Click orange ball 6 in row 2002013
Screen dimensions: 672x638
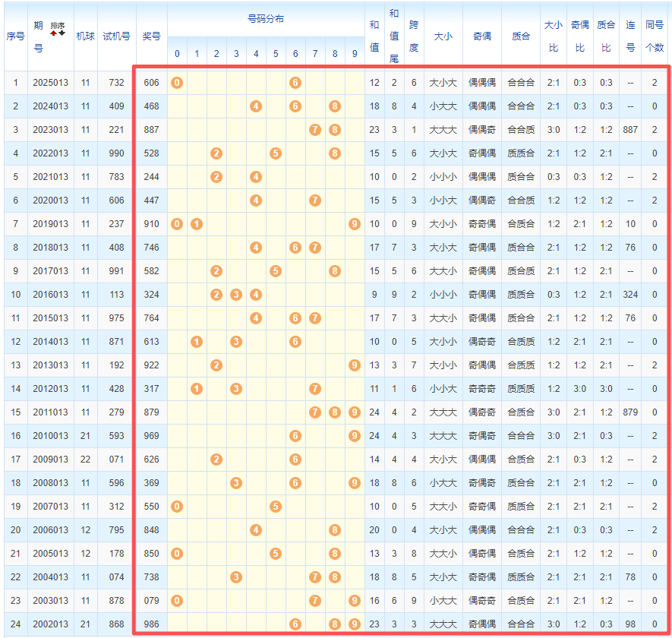click(x=295, y=624)
